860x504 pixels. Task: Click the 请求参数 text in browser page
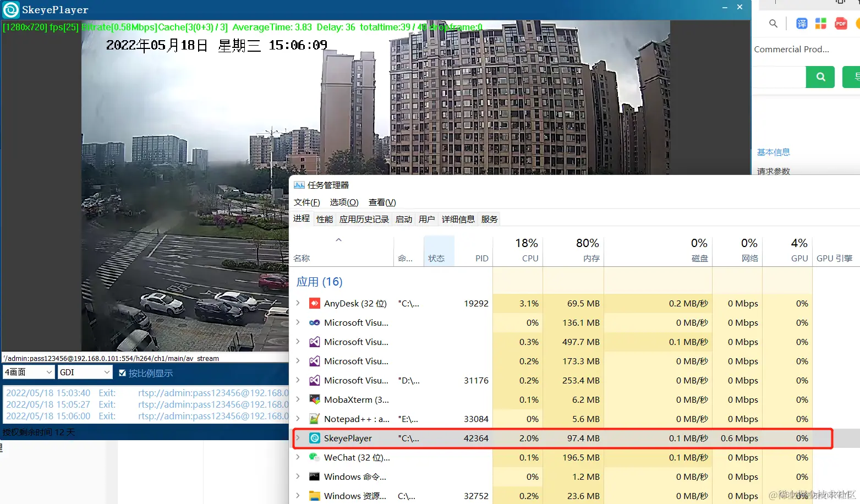[773, 171]
